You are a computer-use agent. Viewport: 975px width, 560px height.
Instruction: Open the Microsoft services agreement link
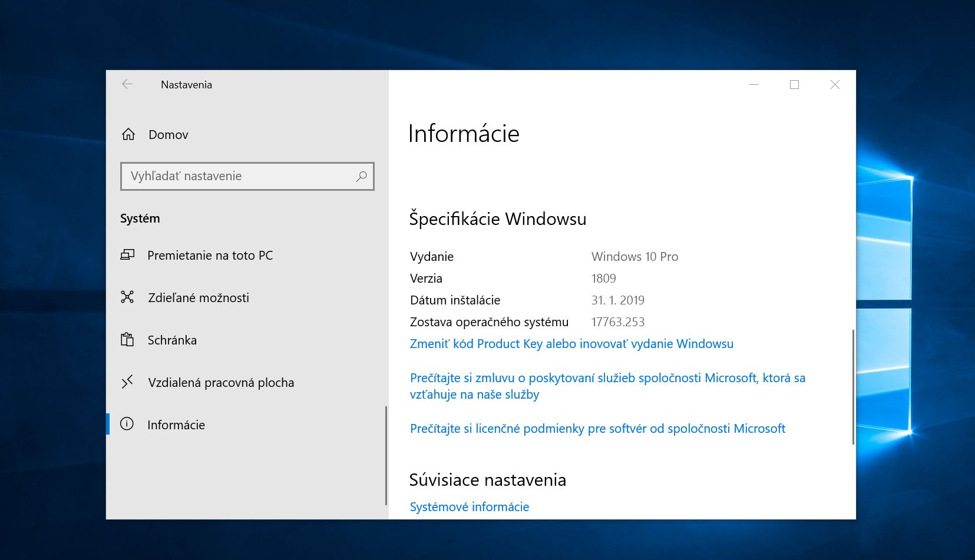click(x=607, y=386)
